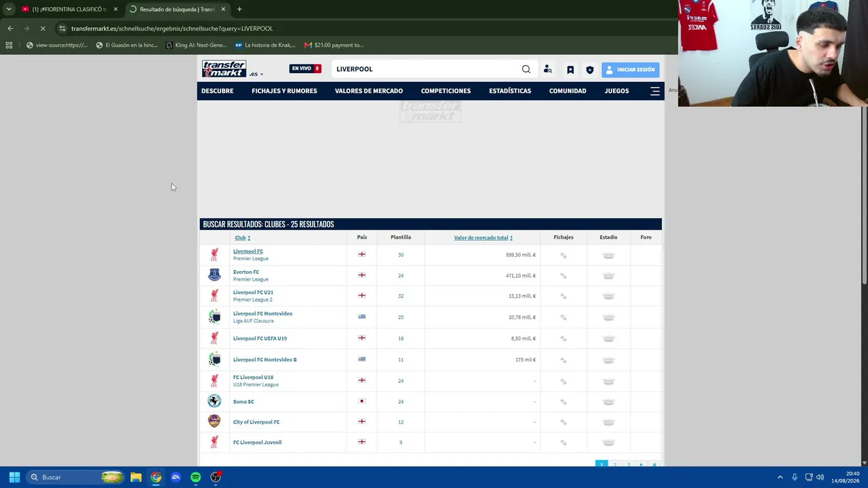Open Everton FC stadium icon
The height and width of the screenshot is (488, 868).
[608, 276]
